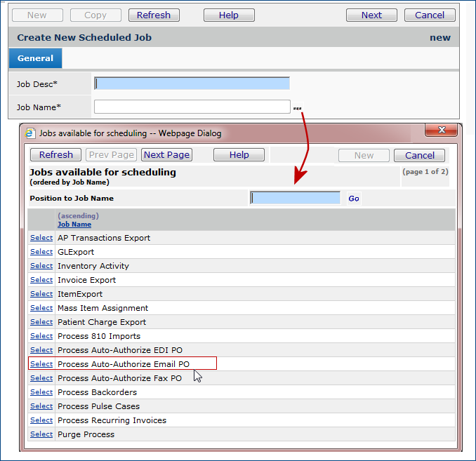Select the Process Auto-Authorize Email PO job
Viewport: 476px width, 461px height.
point(41,364)
